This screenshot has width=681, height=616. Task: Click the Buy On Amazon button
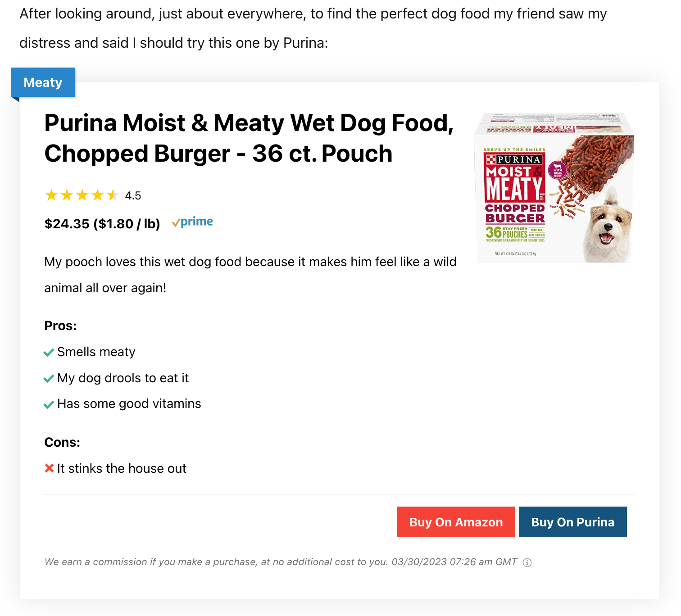point(456,522)
